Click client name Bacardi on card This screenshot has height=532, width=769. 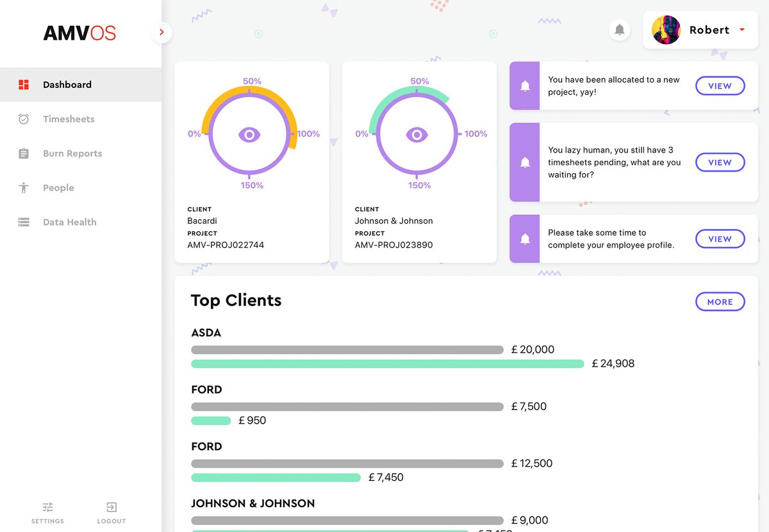(202, 220)
